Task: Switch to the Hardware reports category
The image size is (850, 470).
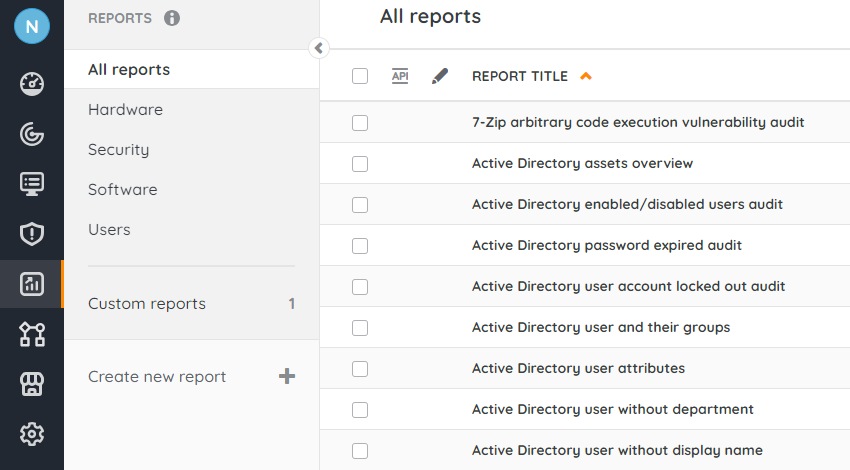Action: pos(125,110)
